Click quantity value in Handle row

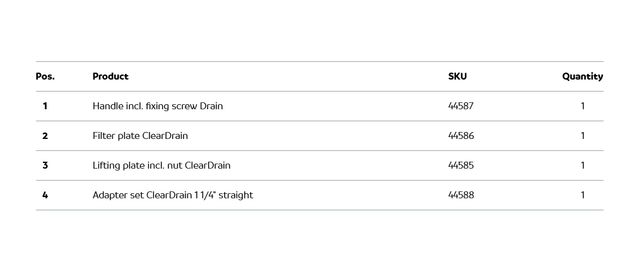click(x=583, y=106)
